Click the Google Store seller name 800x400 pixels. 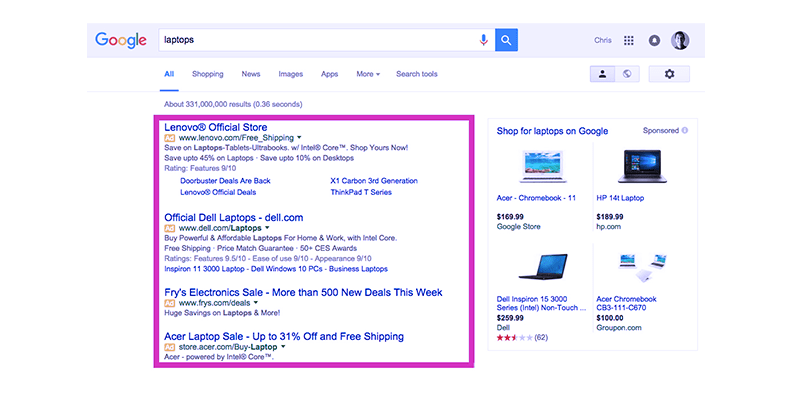pos(518,227)
